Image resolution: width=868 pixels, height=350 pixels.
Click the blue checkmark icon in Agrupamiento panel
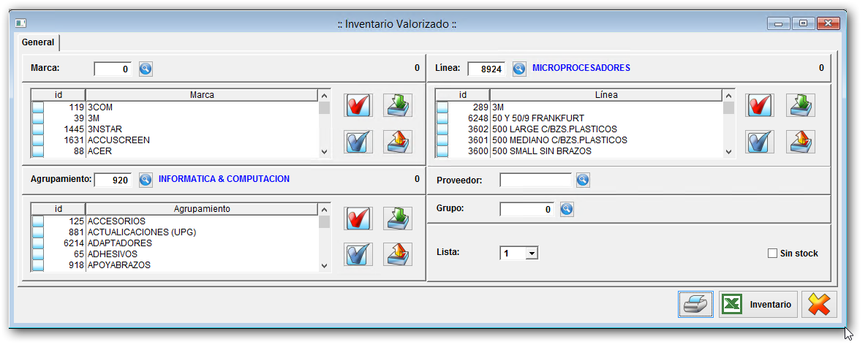tap(358, 254)
